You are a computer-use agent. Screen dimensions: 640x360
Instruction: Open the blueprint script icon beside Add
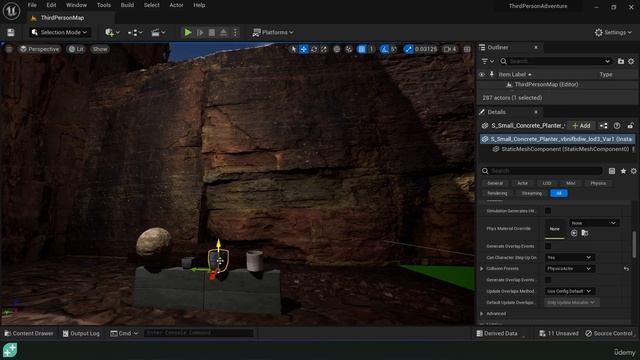pyautogui.click(x=603, y=126)
